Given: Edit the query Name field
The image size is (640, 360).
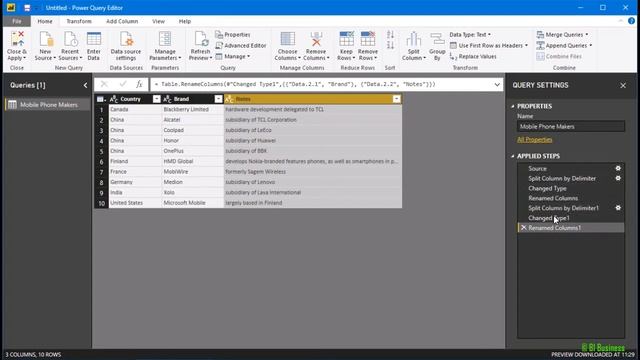Looking at the screenshot, I should coord(571,127).
